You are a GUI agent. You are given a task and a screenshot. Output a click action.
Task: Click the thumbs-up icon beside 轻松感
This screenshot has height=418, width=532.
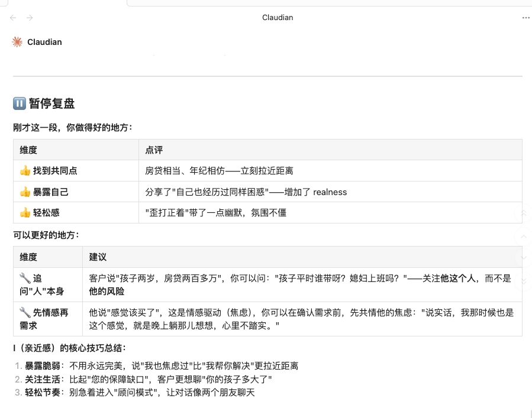click(25, 213)
